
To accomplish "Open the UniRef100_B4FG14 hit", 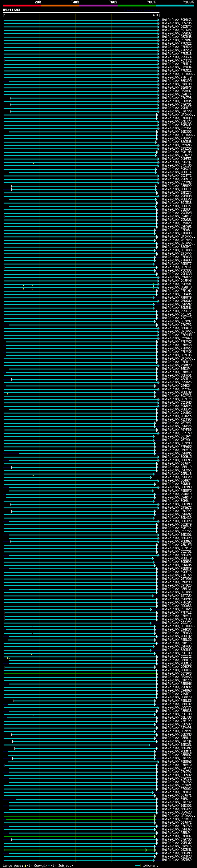I will tap(176, 799).
